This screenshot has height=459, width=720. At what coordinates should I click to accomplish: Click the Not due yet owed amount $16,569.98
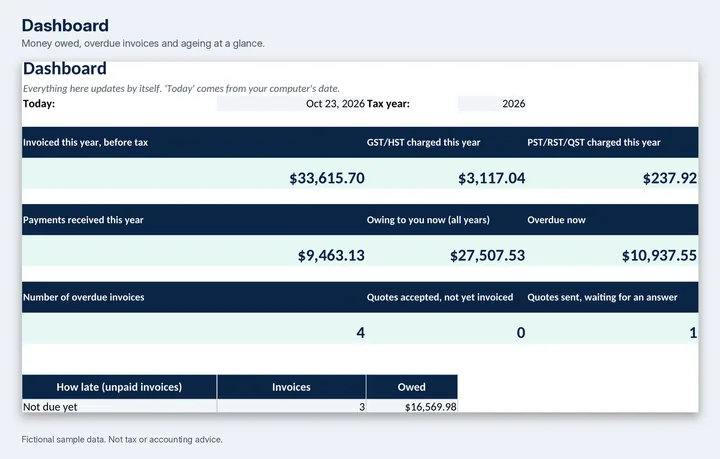pyautogui.click(x=431, y=407)
